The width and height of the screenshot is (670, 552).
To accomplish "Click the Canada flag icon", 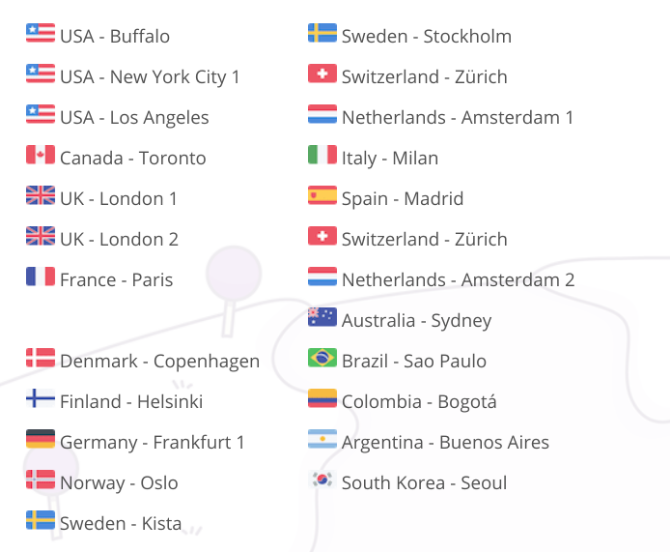I will click(40, 156).
